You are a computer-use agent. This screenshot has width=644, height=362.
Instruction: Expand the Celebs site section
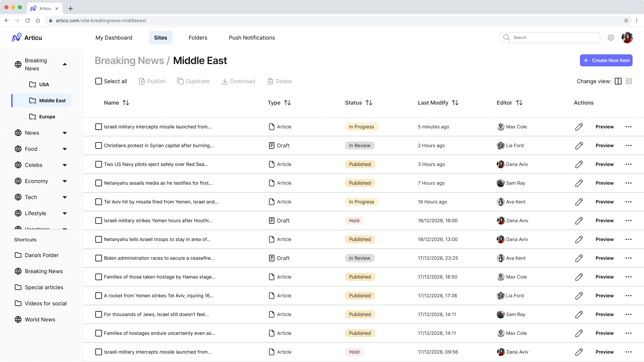65,165
